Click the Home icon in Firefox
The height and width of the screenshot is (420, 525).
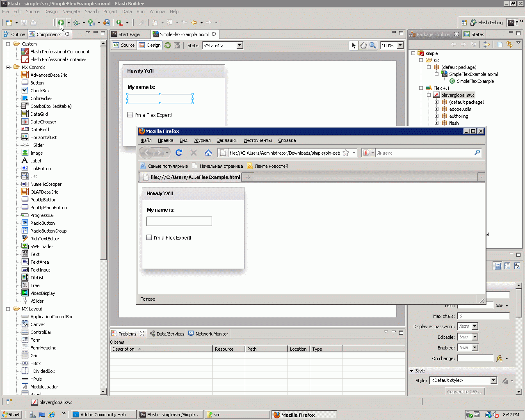tap(208, 153)
